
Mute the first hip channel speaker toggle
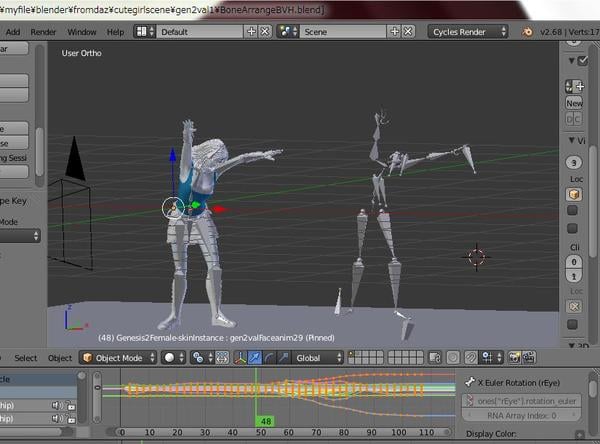57,405
